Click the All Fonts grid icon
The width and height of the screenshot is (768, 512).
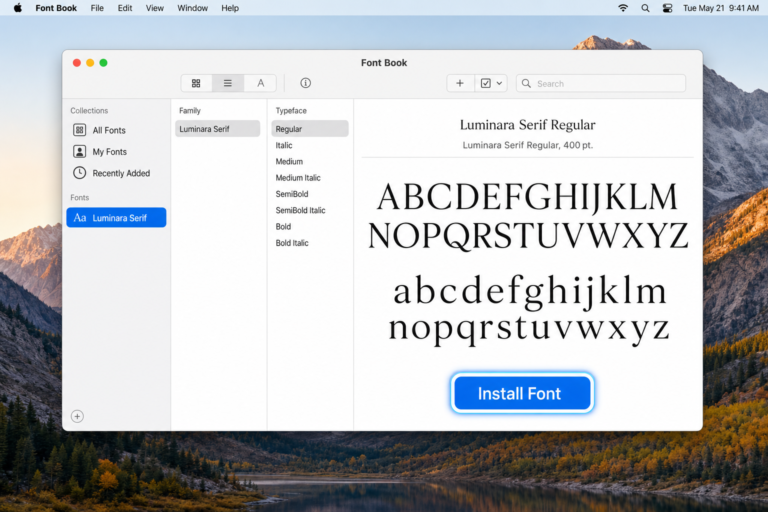[x=79, y=130]
